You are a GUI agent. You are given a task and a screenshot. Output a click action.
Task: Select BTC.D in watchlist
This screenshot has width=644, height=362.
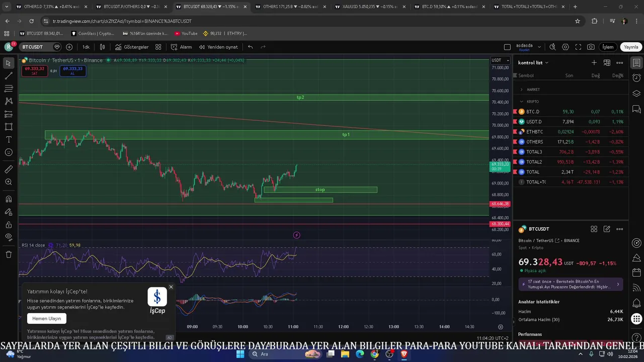[571, 112]
